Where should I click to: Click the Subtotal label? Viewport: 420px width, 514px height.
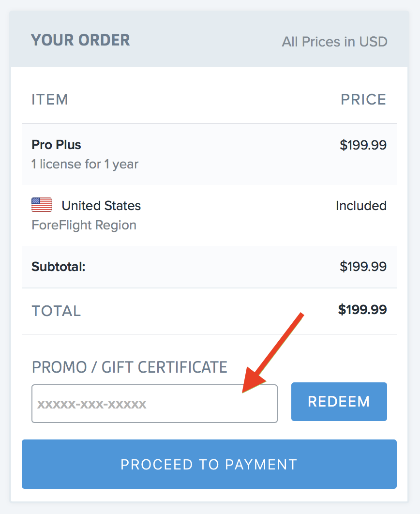(59, 267)
